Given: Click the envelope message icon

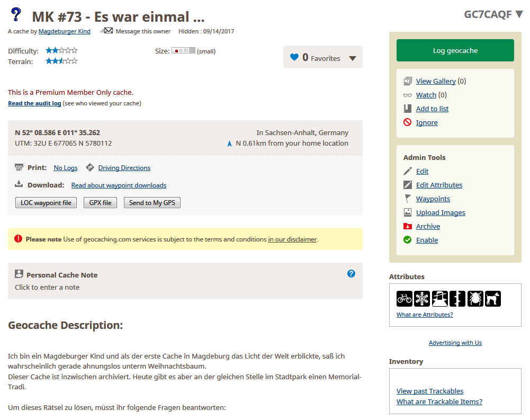Looking at the screenshot, I should 106,31.
